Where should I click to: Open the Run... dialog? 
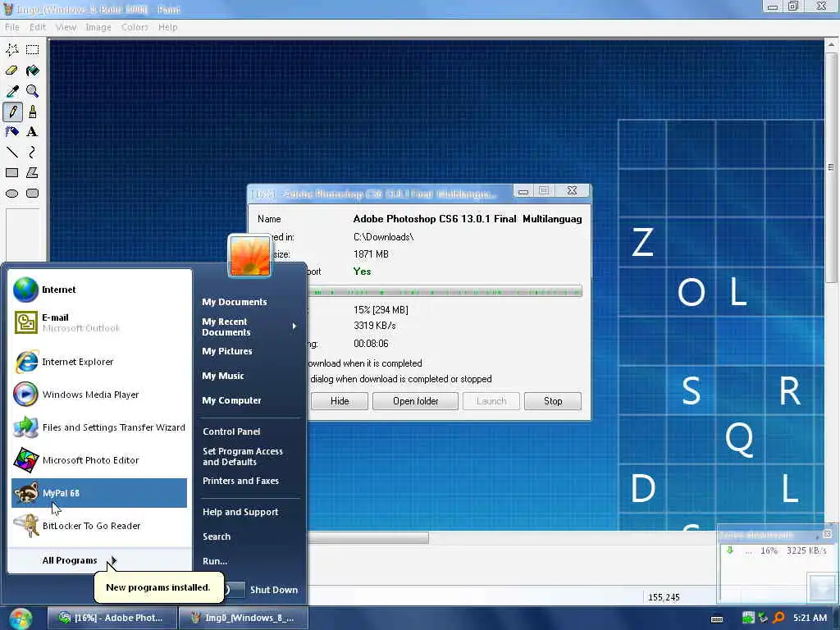point(215,561)
